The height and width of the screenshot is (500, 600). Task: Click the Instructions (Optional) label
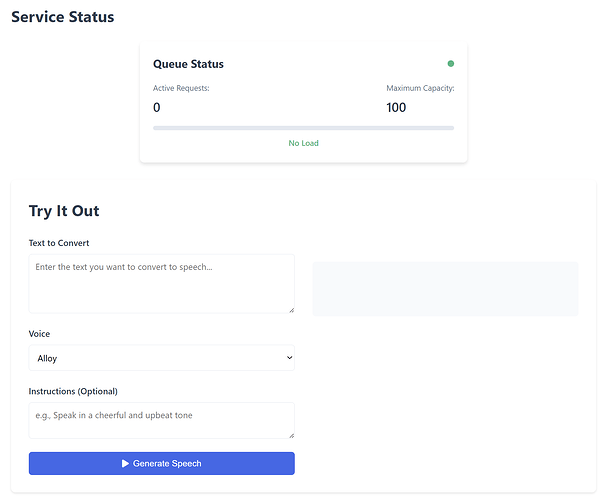73,391
